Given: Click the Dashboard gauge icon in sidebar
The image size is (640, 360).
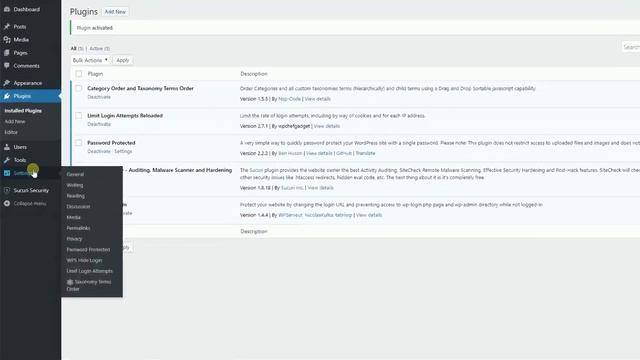Looking at the screenshot, I should 7,9.
